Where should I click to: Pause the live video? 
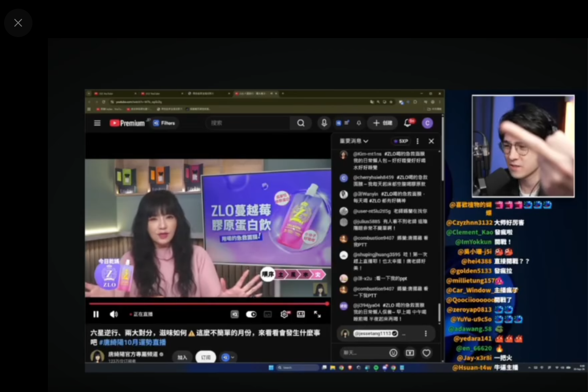tap(96, 314)
